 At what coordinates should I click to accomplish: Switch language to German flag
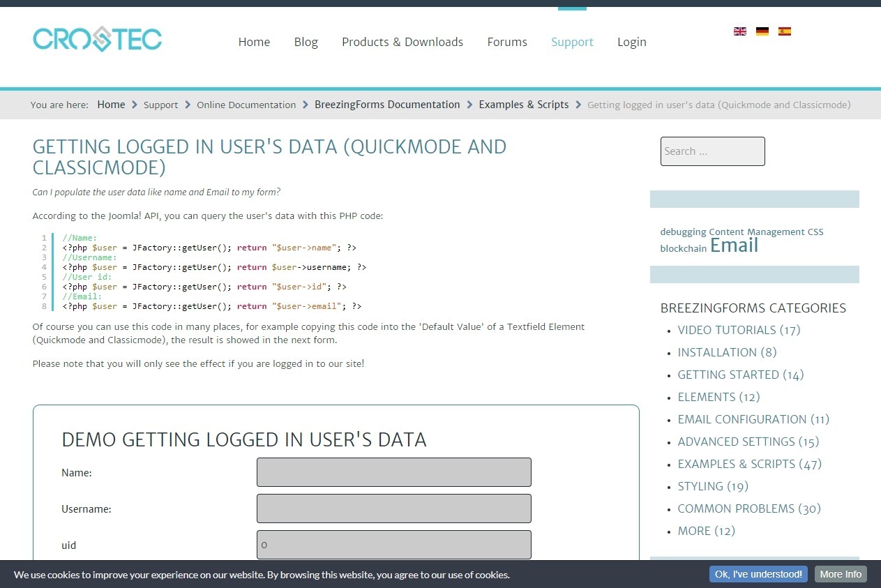tap(762, 31)
